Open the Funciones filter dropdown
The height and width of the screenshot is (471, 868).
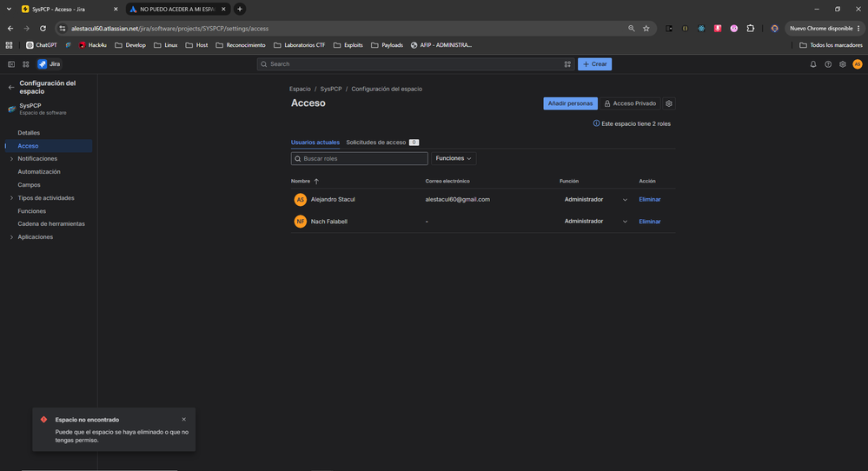click(x=454, y=158)
